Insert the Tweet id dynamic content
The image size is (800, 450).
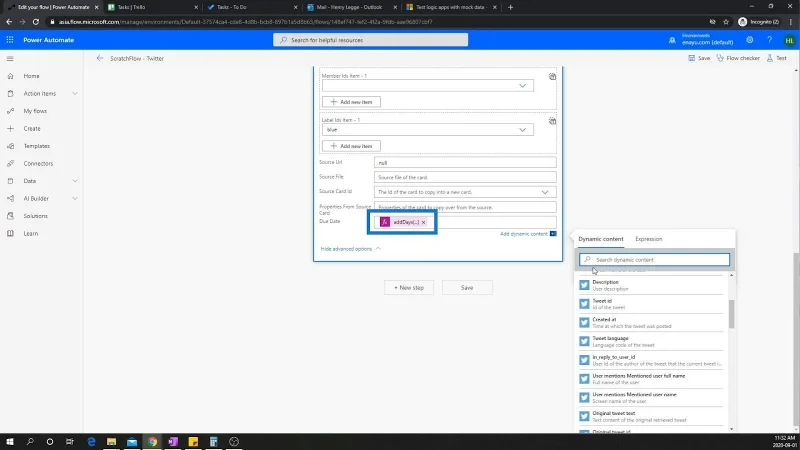(652, 304)
